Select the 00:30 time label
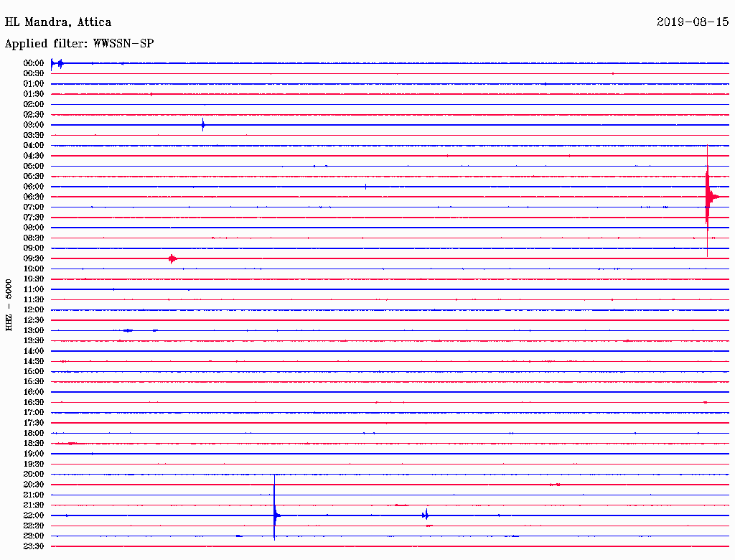 [x=34, y=73]
